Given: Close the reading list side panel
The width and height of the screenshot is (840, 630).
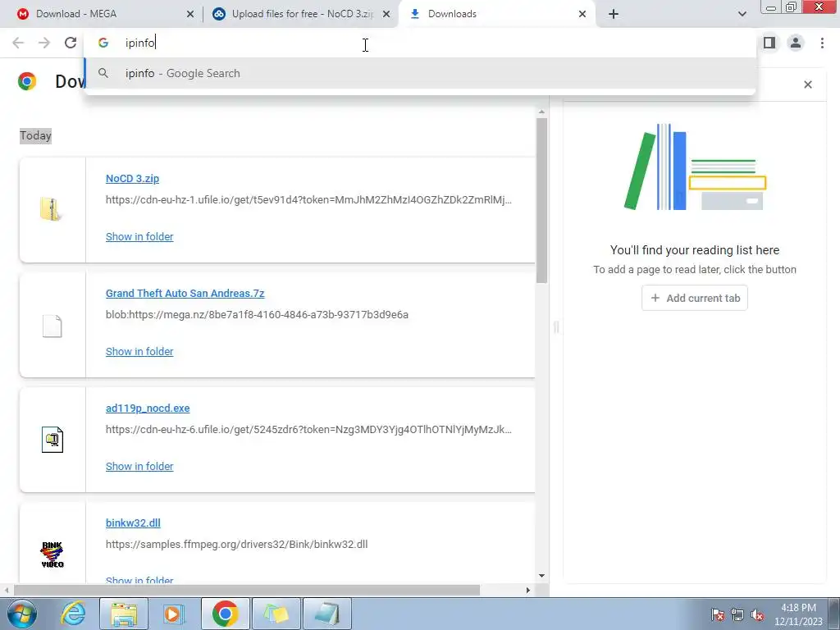Looking at the screenshot, I should [808, 84].
